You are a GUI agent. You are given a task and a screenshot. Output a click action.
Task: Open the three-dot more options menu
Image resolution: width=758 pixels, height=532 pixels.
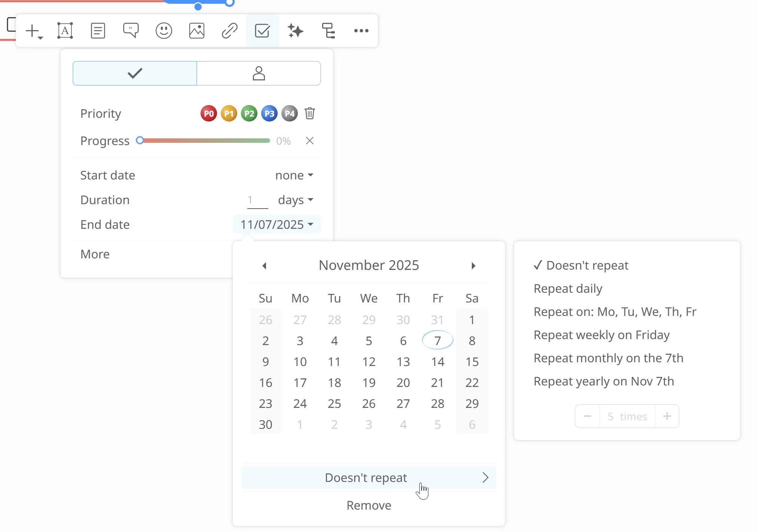click(x=361, y=31)
